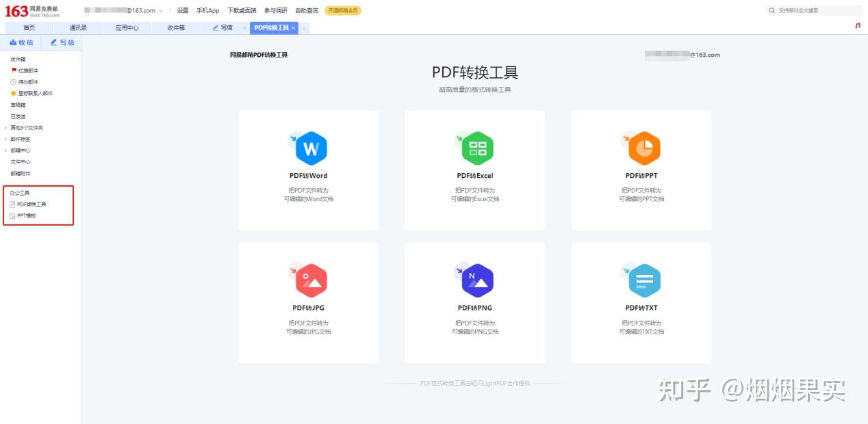868x424 pixels.
Task: Click the search magnifier icon
Action: pyautogui.click(x=773, y=11)
